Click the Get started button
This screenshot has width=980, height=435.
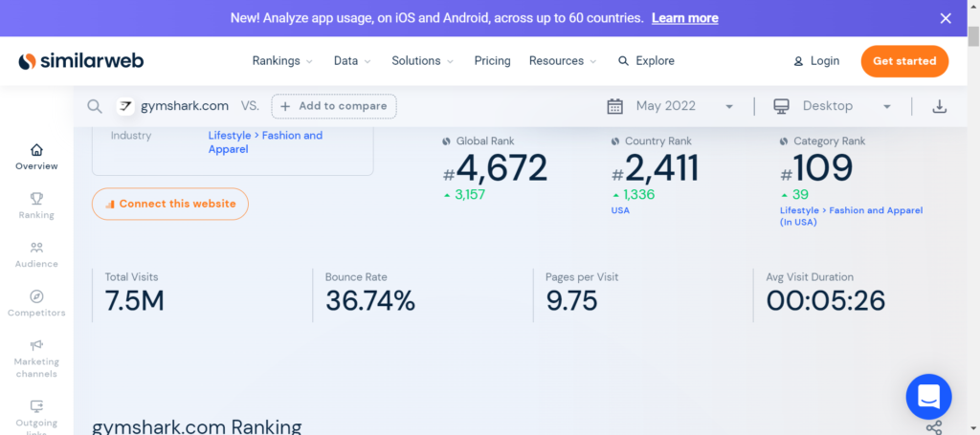click(904, 61)
